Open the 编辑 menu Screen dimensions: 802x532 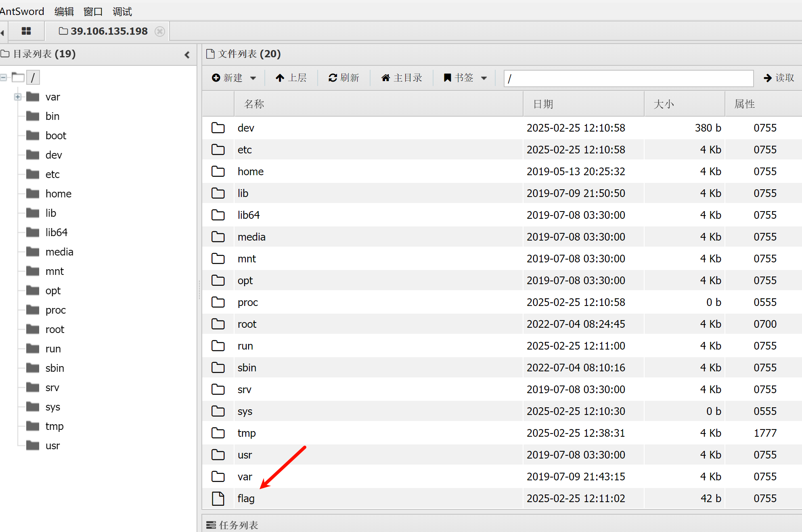point(64,11)
